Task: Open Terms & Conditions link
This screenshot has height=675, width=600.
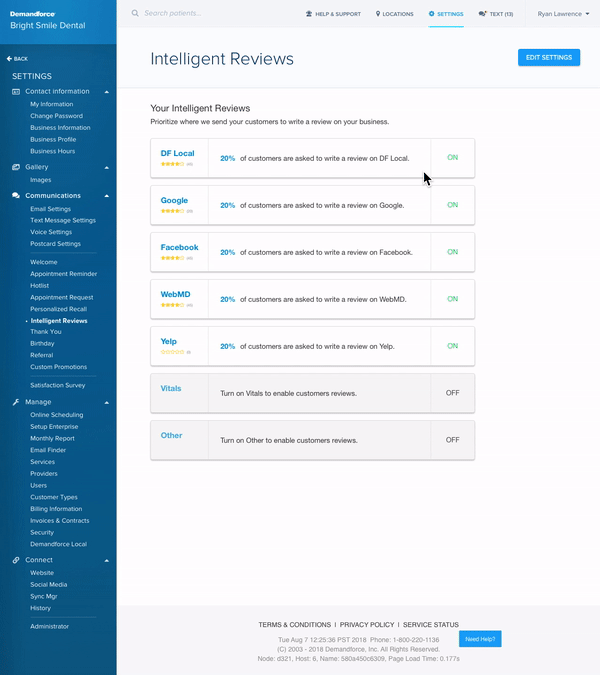Action: [x=294, y=625]
